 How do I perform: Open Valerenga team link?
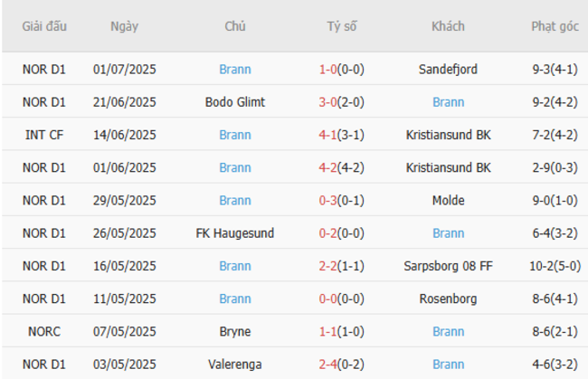pos(235,365)
